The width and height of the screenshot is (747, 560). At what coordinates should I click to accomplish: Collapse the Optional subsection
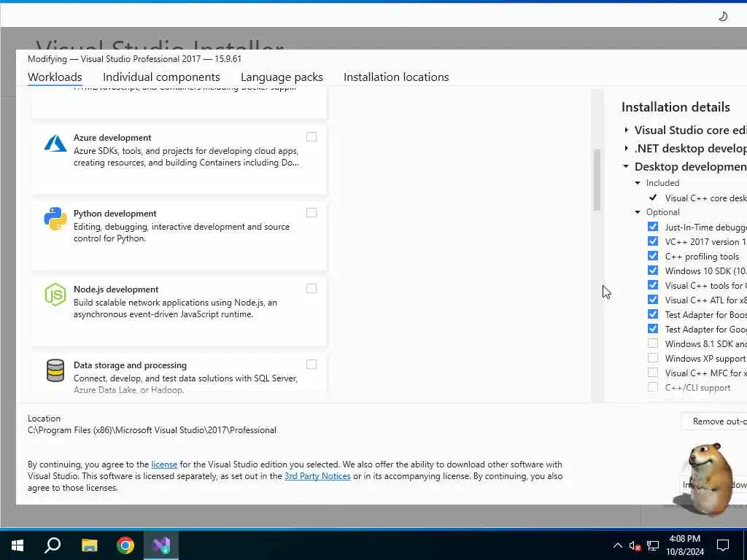point(638,212)
